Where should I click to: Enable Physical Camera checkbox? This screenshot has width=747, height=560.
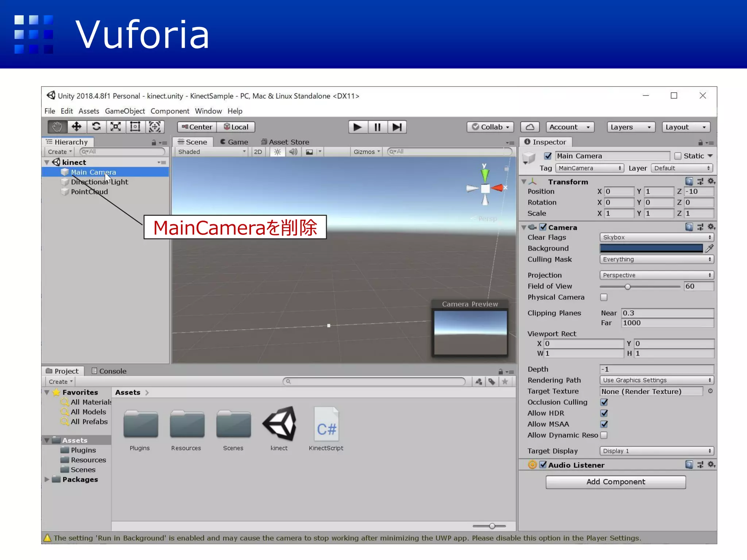point(604,297)
